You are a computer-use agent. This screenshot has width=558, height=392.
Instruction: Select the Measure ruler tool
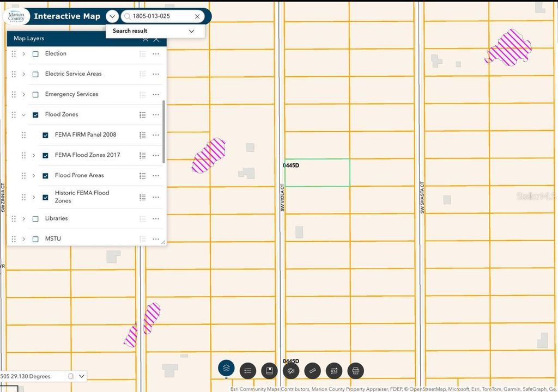(312, 371)
